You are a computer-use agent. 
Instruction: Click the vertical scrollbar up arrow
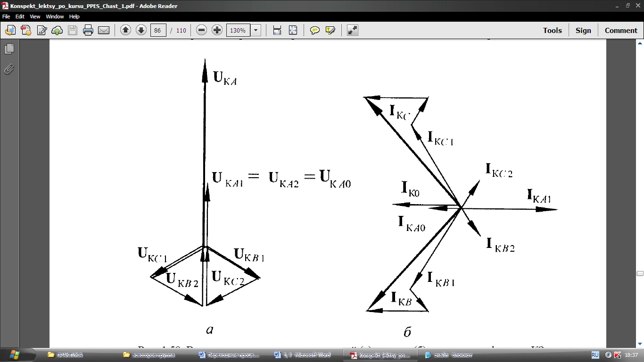pos(640,43)
